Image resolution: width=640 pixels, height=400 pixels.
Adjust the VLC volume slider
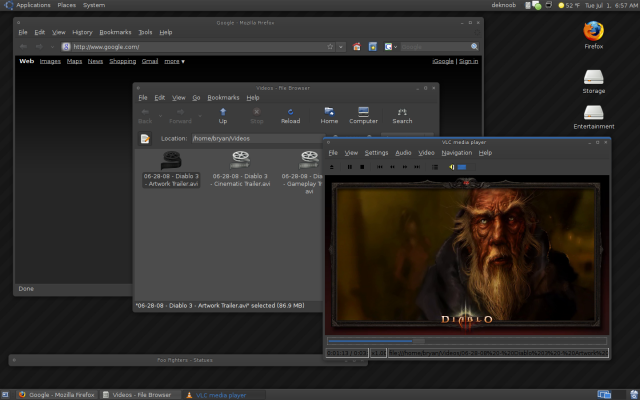tap(466, 167)
